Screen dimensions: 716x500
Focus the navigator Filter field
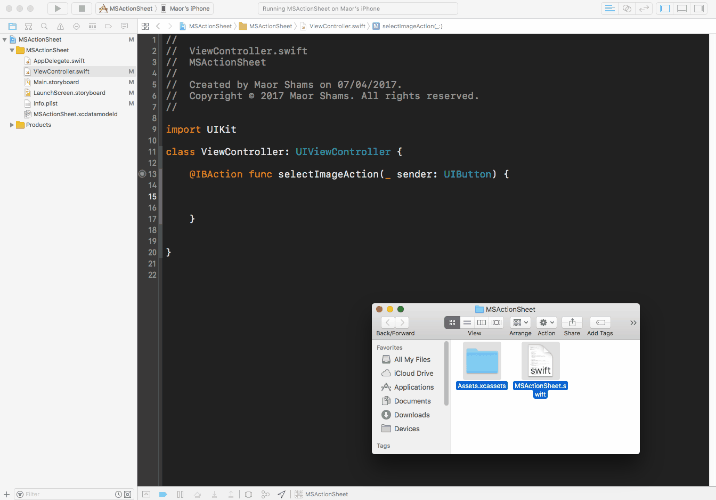(68, 494)
